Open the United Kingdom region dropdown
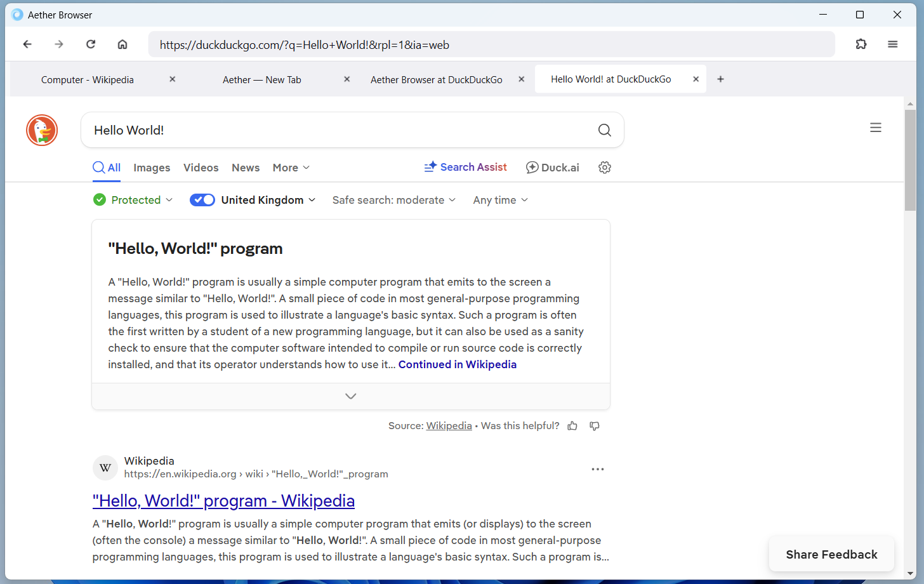924x584 pixels. tap(268, 200)
